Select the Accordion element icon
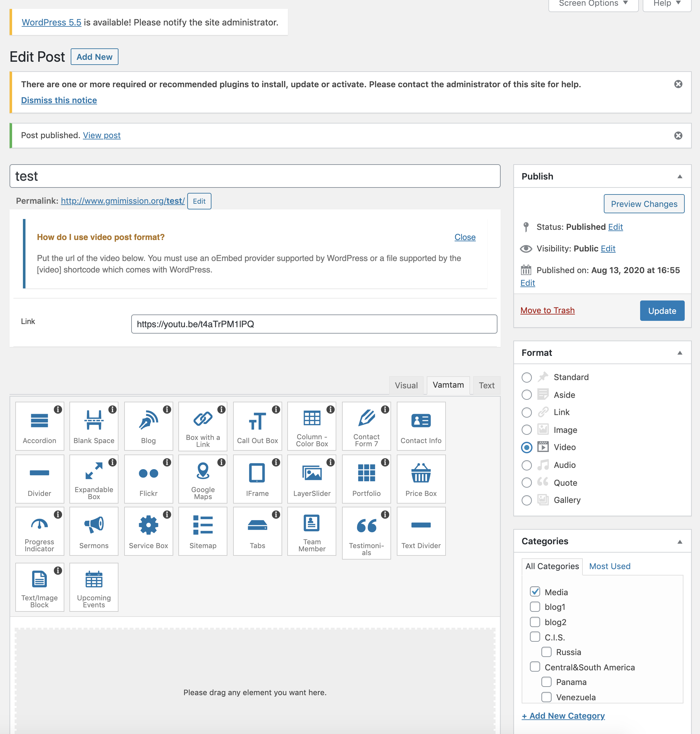The width and height of the screenshot is (700, 734). coord(39,421)
